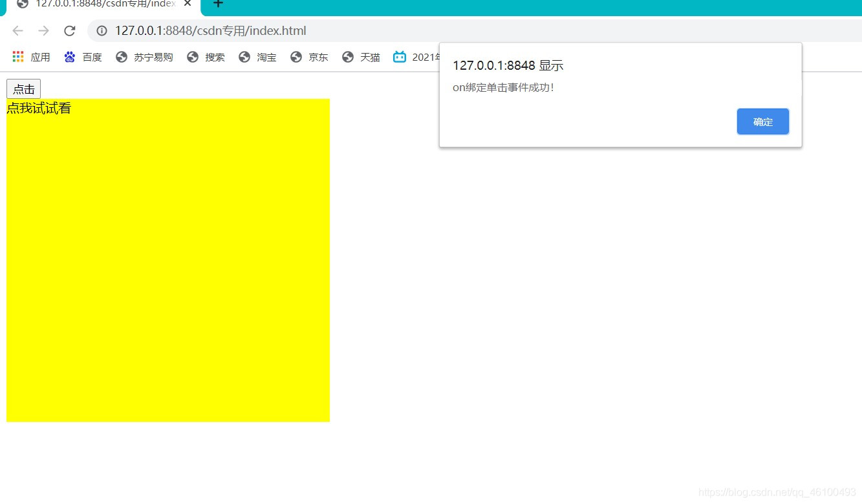Open the site information icon in the address bar
Viewport: 862px width, 504px height.
(x=102, y=30)
